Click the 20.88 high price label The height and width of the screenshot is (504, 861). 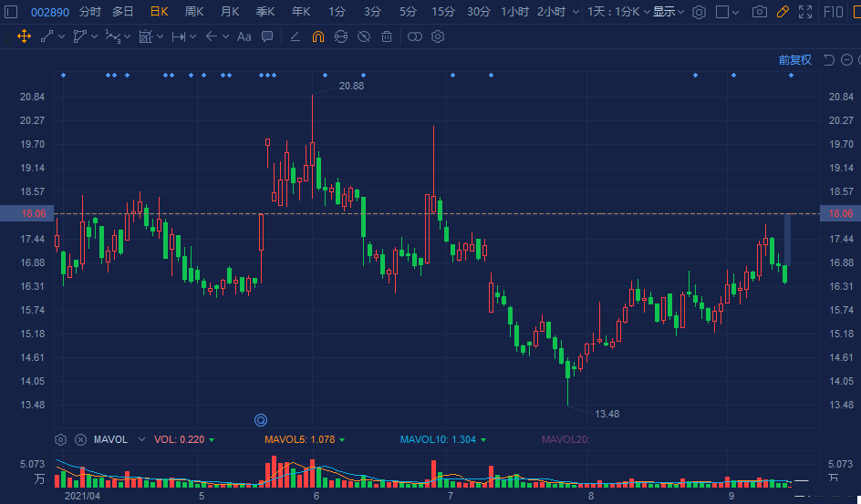click(x=351, y=86)
